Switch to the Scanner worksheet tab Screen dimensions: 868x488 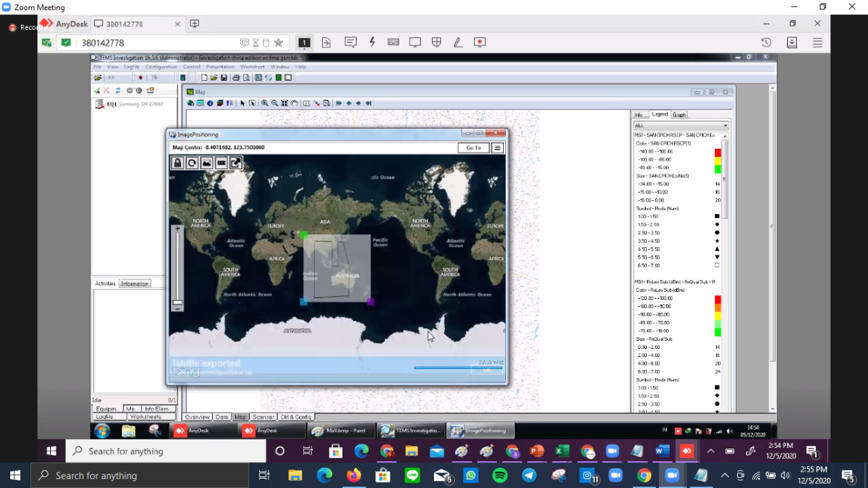[263, 417]
